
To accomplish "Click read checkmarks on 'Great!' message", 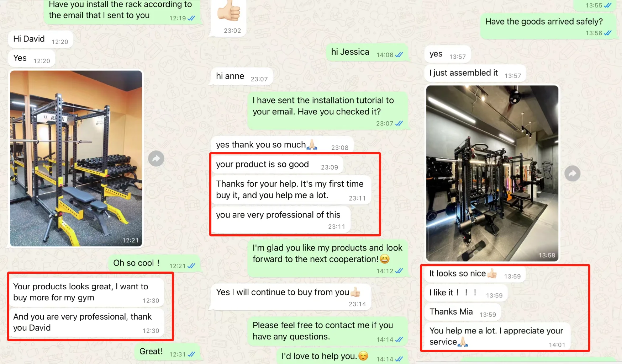I will pos(191,354).
